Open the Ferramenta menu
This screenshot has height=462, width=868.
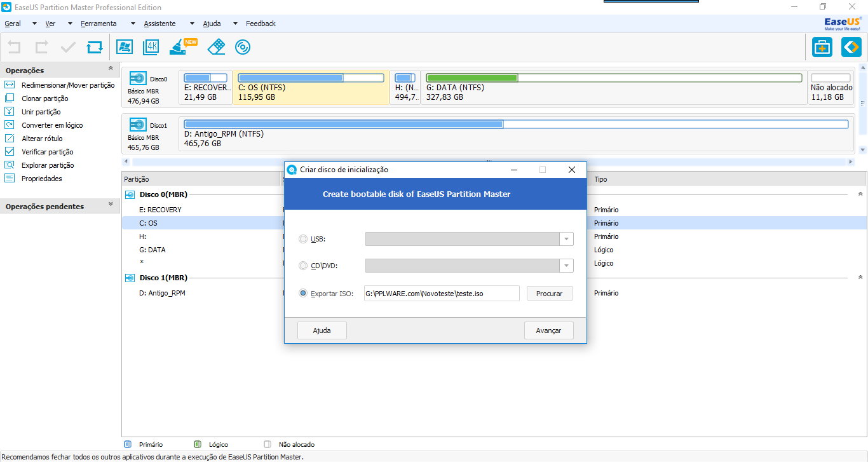(98, 24)
